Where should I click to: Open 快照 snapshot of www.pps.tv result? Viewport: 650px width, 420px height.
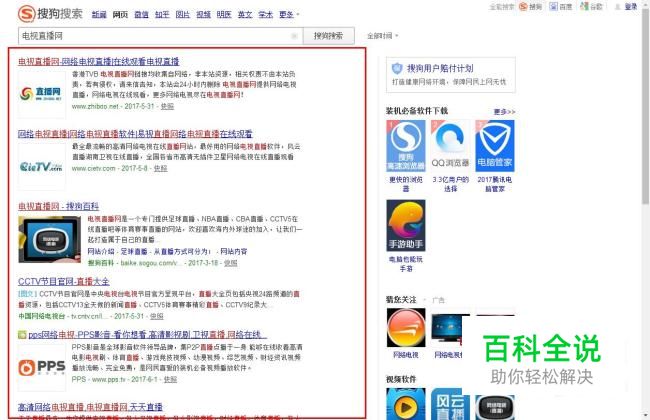170,379
